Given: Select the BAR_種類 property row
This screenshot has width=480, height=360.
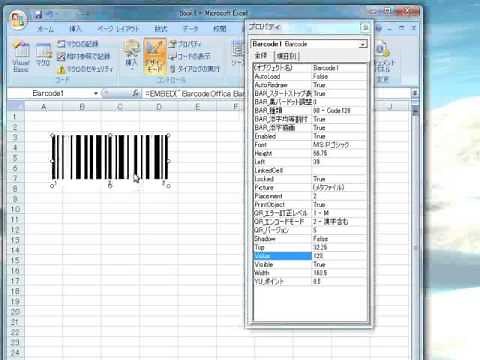Looking at the screenshot, I should click(310, 110).
